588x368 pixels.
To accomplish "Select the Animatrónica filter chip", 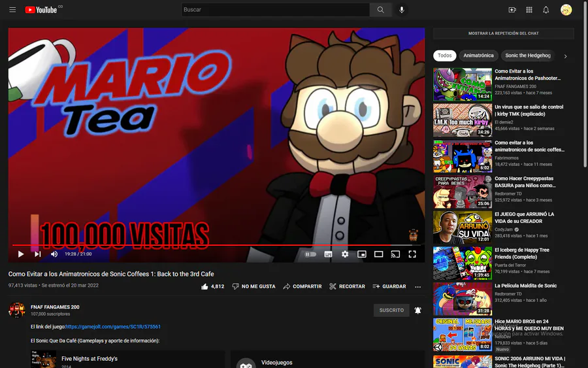I will tap(478, 56).
